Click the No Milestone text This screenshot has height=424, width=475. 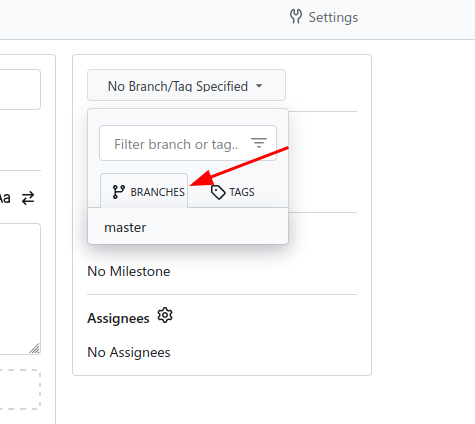129,271
